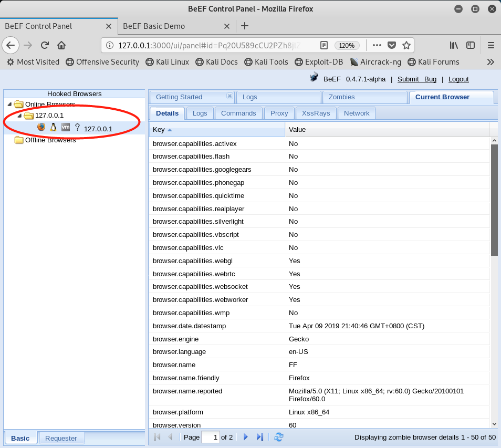Focus the page number input field
The width and height of the screenshot is (501, 448).
pos(211,437)
